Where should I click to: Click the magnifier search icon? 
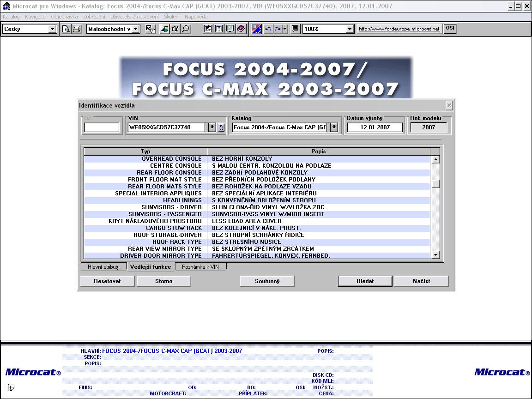(x=185, y=29)
